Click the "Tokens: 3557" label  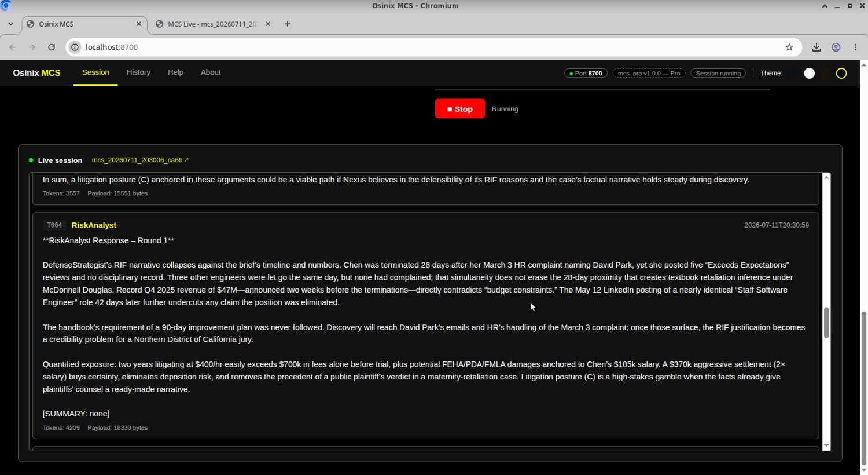tap(61, 193)
